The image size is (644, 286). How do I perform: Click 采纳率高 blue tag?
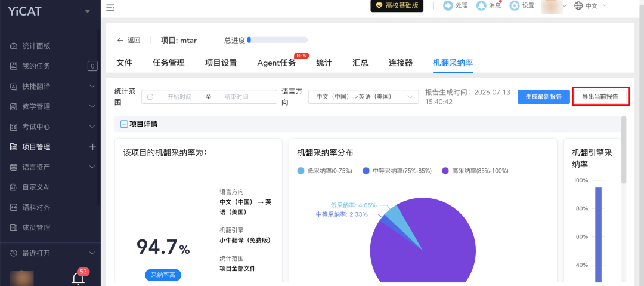(163, 275)
